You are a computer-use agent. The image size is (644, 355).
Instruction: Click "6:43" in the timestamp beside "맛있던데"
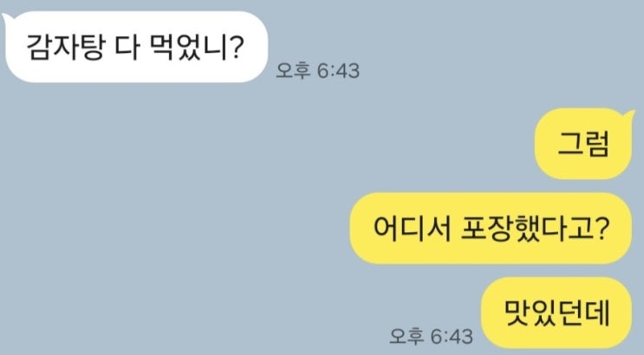pos(452,337)
